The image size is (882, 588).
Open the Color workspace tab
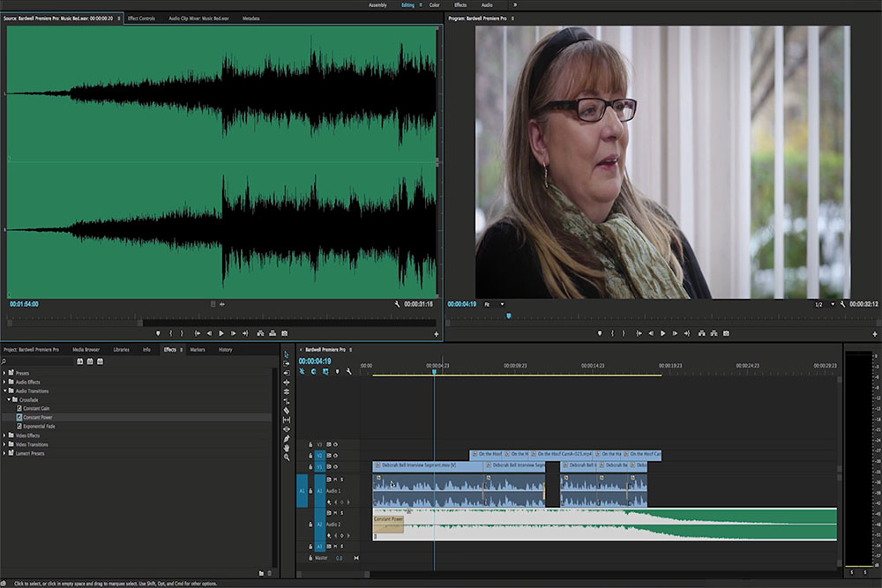pyautogui.click(x=434, y=4)
